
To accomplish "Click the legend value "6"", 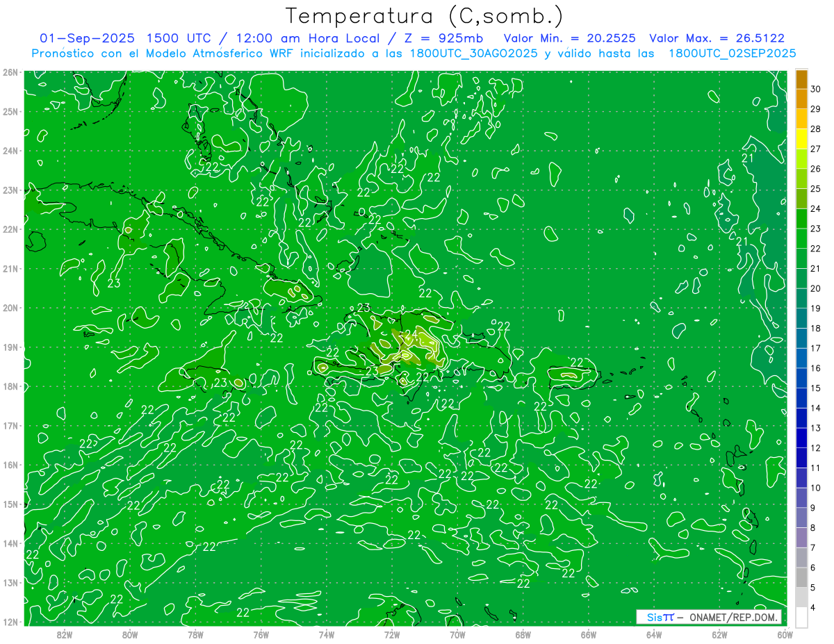I will (813, 568).
